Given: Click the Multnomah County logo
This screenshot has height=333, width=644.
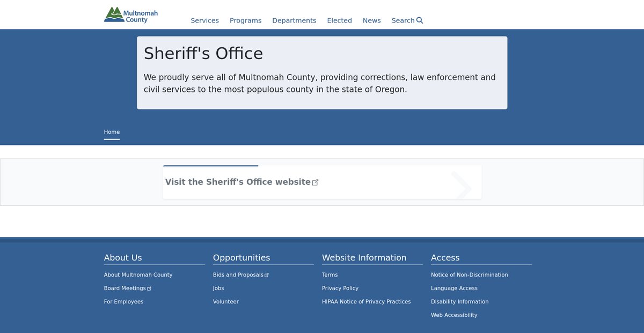Looking at the screenshot, I should [x=131, y=15].
